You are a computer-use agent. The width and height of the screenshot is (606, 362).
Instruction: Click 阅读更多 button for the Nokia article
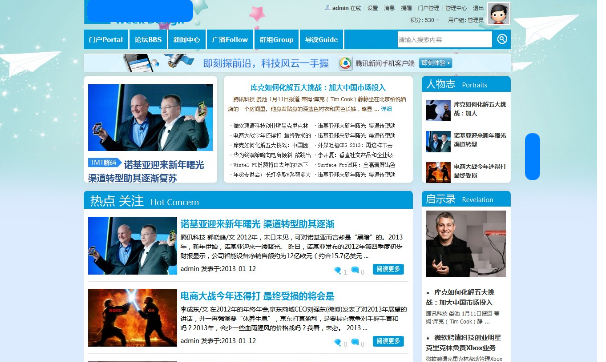tap(388, 269)
